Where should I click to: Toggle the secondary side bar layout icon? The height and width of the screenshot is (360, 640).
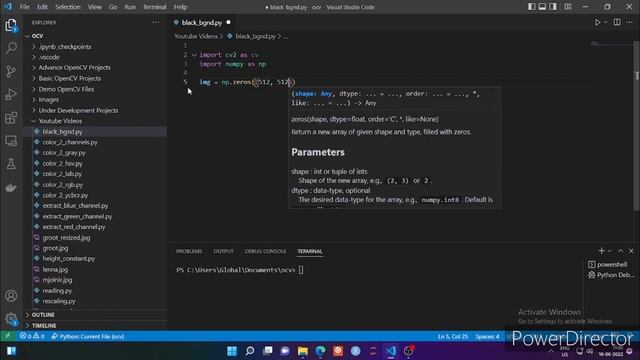coord(553,7)
